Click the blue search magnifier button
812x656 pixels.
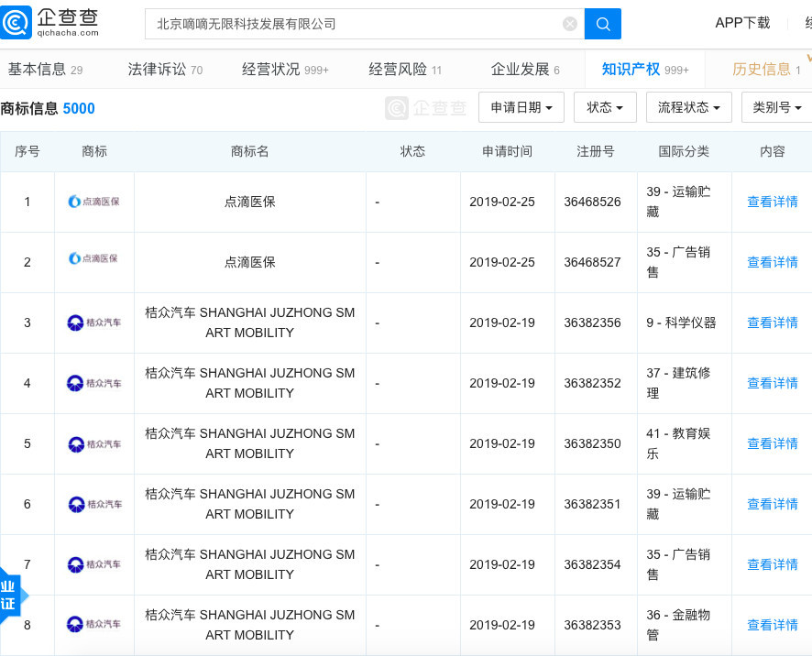click(x=602, y=24)
